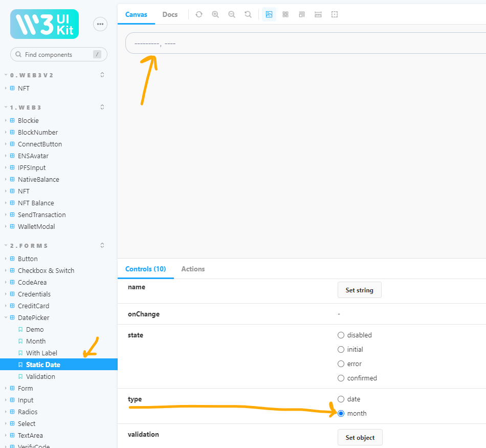
Task: Select the disabled state radio button
Action: pyautogui.click(x=341, y=335)
